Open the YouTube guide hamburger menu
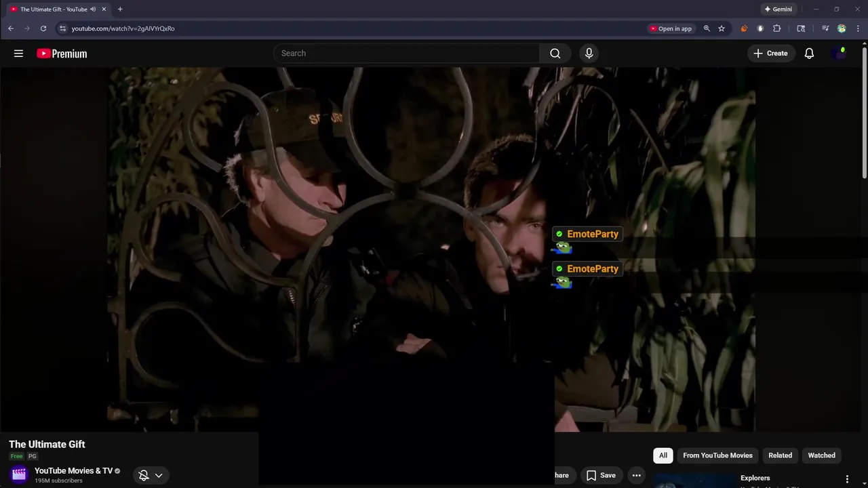 18,54
